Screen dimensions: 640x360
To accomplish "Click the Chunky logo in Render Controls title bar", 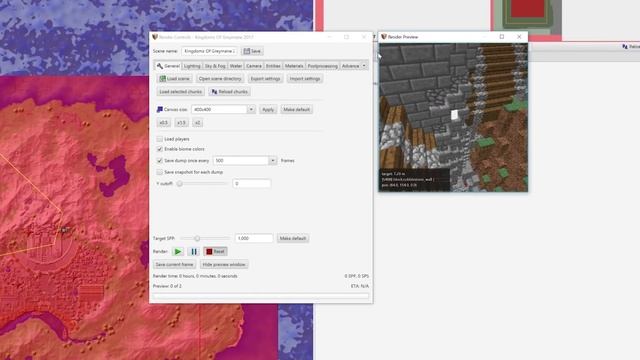I will click(155, 37).
